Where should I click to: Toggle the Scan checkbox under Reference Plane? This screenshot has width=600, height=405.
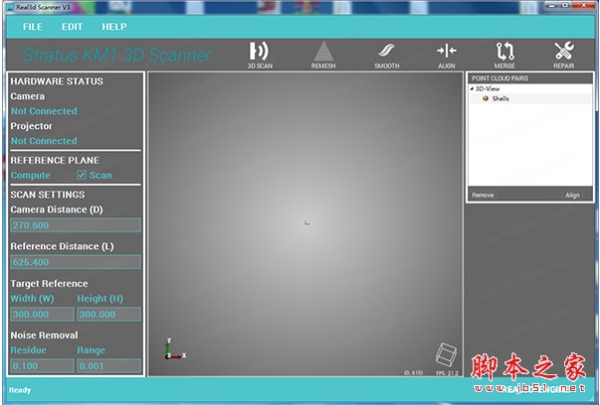click(81, 175)
